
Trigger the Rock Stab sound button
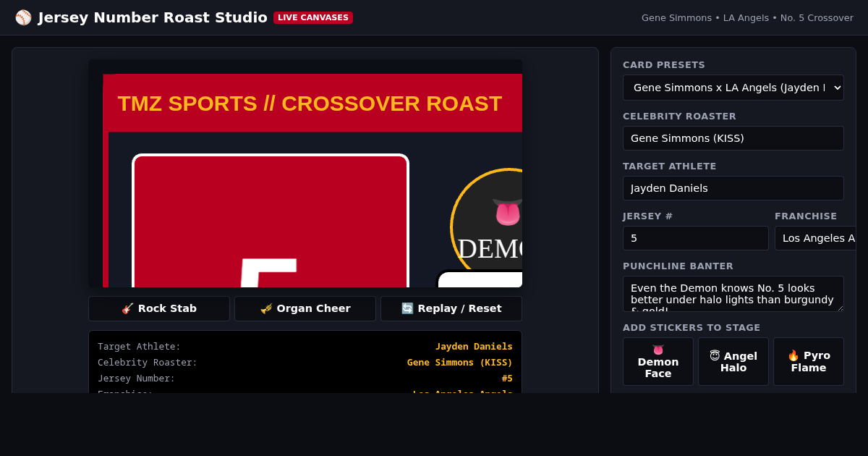(159, 308)
